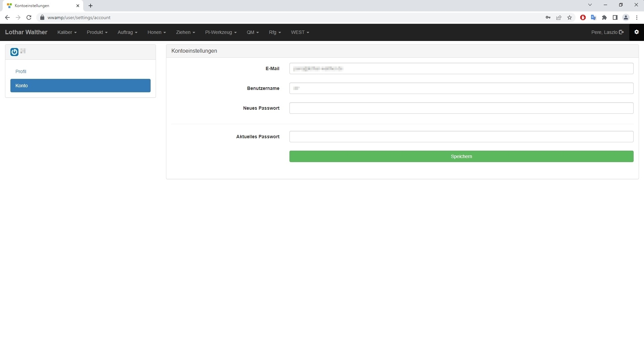Bookmark this page with the star icon
This screenshot has height=349, width=644.
pos(570,17)
